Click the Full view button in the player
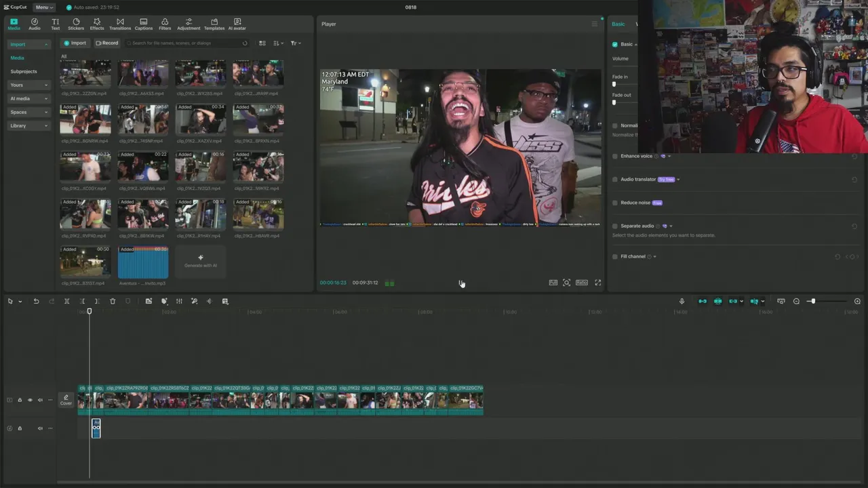868x488 pixels. (553, 283)
